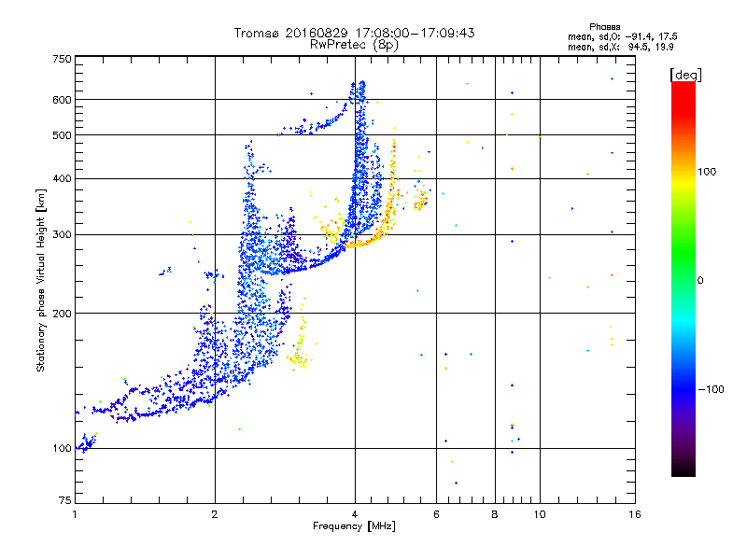The image size is (747, 560).
Task: Click the "Frequency [MHz]" axis label
Action: (354, 526)
